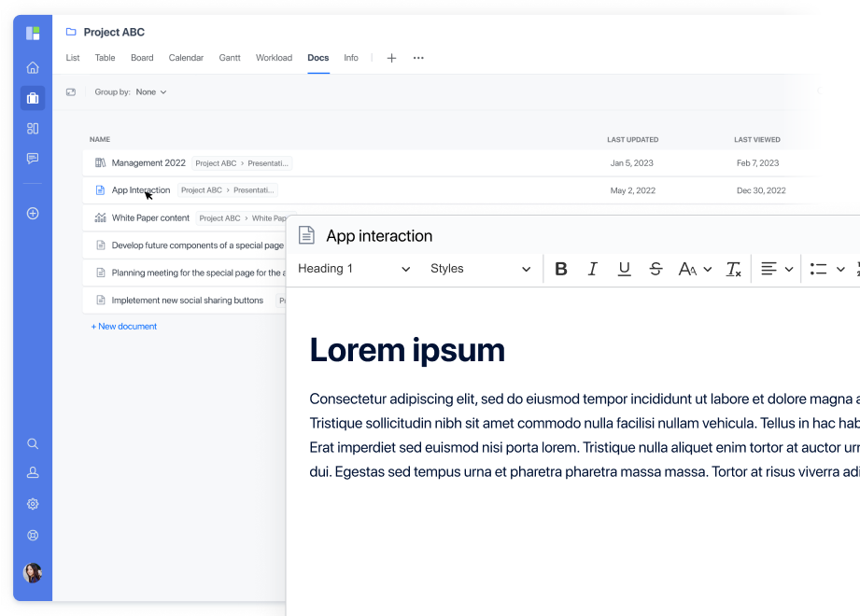Open the help lifebuoy icon
Viewport: 860px width, 616px height.
pos(33,536)
